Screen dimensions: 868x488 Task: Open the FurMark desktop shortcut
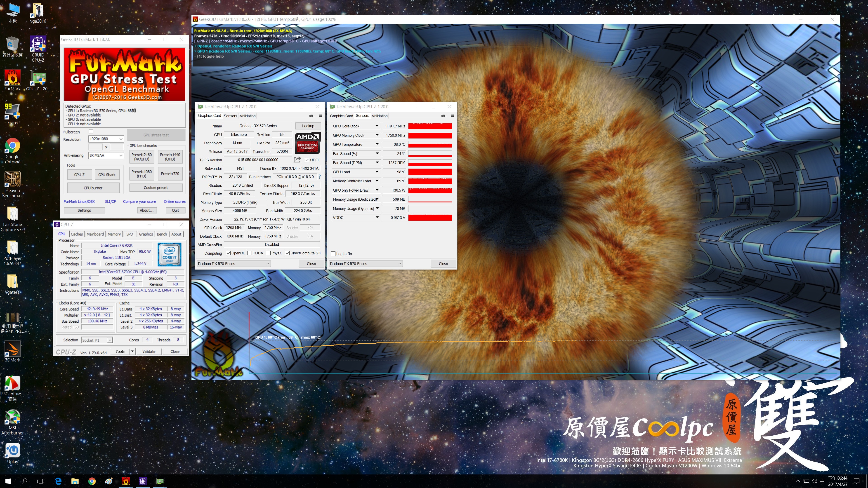click(x=12, y=80)
